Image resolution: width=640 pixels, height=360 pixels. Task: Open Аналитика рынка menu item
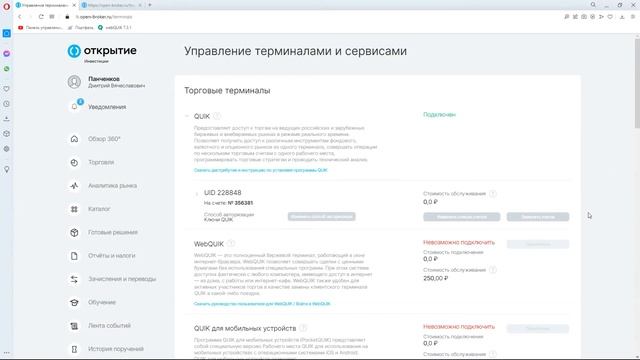[x=112, y=186]
